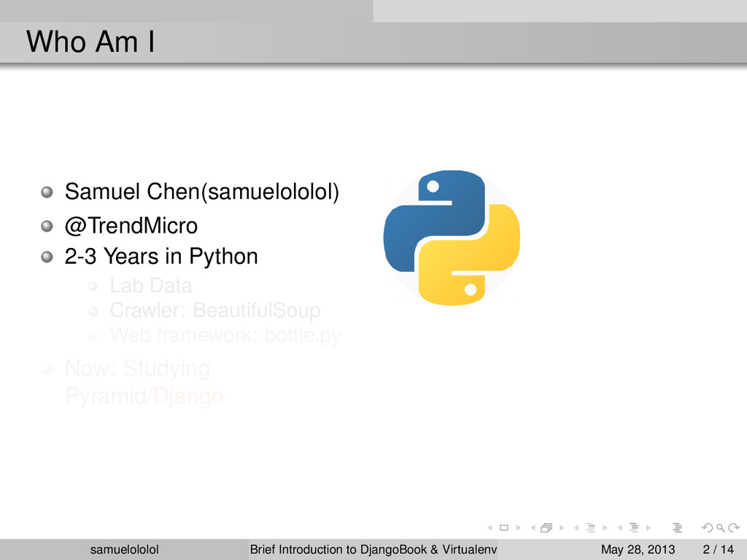Advance one slide using the arrow after the single-rectangle icon
The width and height of the screenshot is (747, 560).
click(x=519, y=528)
